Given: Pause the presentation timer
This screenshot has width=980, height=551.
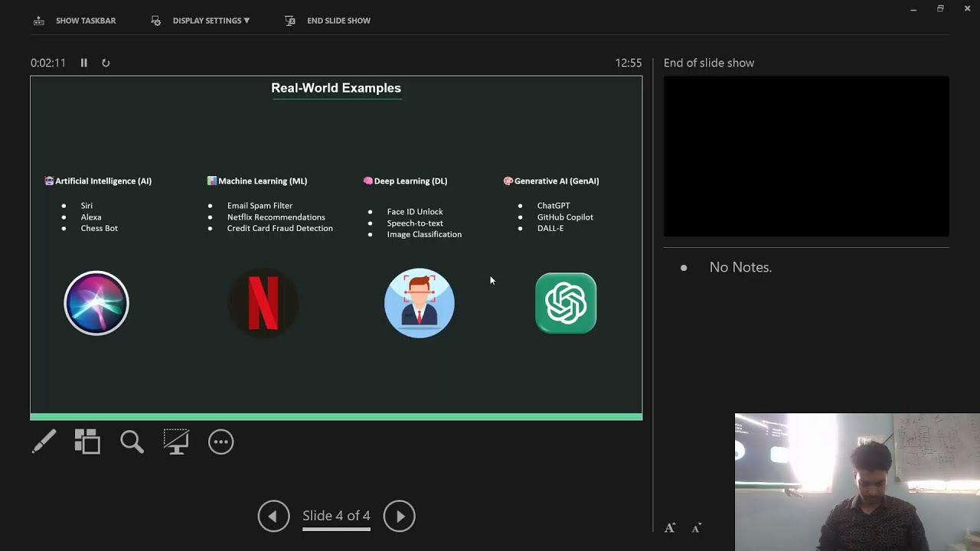Looking at the screenshot, I should pyautogui.click(x=84, y=63).
